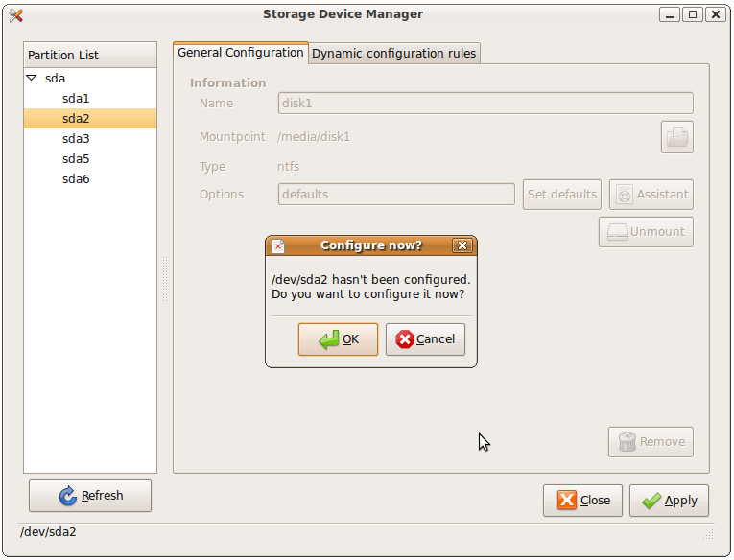Confirm configuration with the OK button
Viewport: 734px width, 560px height.
338,339
